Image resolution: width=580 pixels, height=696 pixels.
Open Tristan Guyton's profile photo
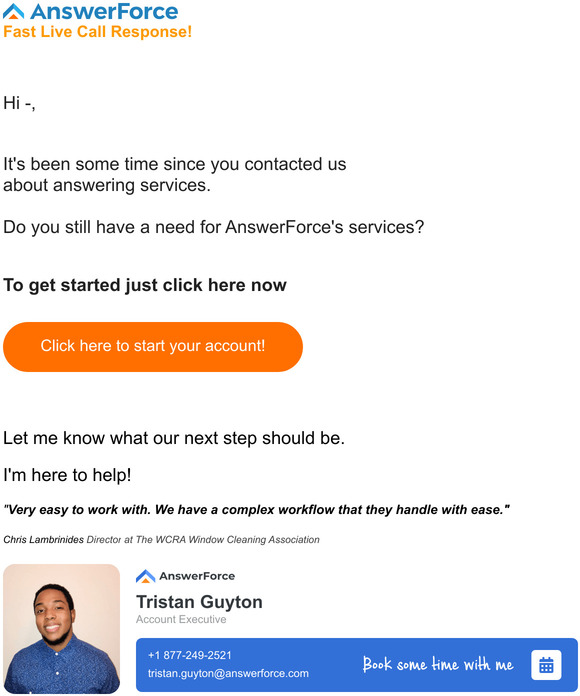coord(62,629)
